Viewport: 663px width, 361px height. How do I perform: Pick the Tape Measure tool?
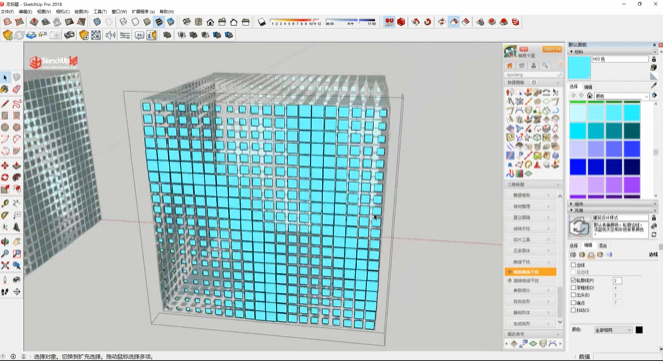coord(5,203)
